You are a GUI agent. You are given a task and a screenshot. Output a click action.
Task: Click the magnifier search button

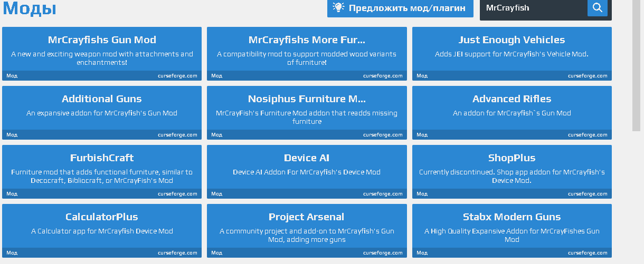[598, 8]
